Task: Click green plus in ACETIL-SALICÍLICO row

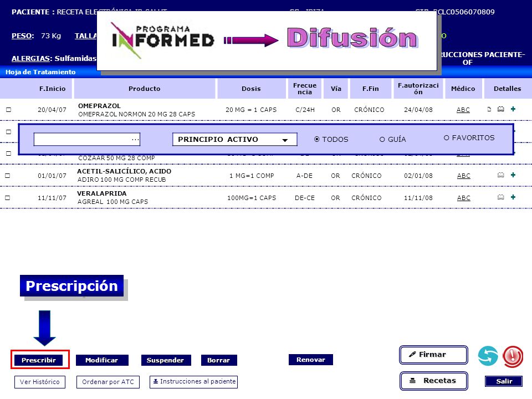Action: pyautogui.click(x=513, y=175)
